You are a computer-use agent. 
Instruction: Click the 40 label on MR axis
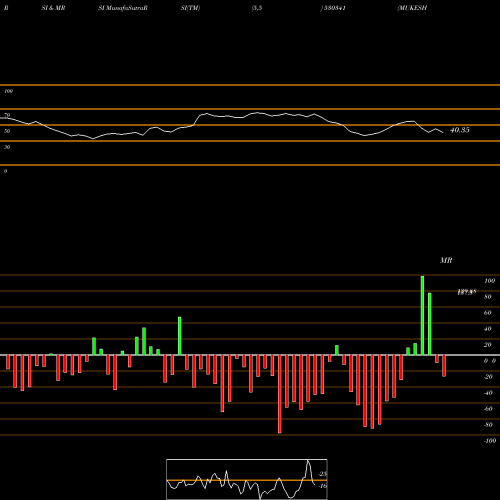pos(488,329)
